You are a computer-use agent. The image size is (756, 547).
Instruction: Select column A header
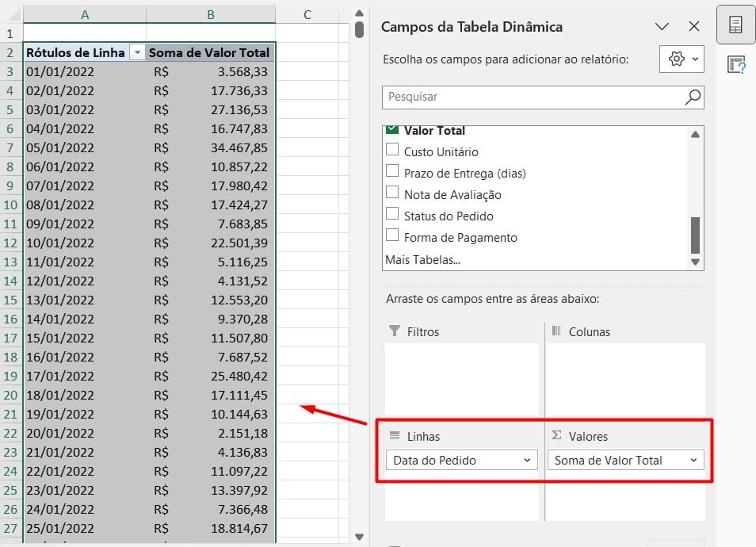pyautogui.click(x=85, y=14)
